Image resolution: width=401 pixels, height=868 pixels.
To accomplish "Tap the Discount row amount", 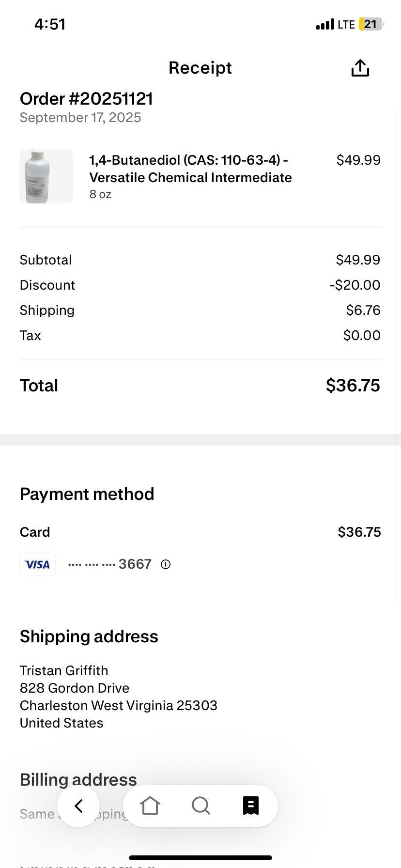I will coord(355,285).
